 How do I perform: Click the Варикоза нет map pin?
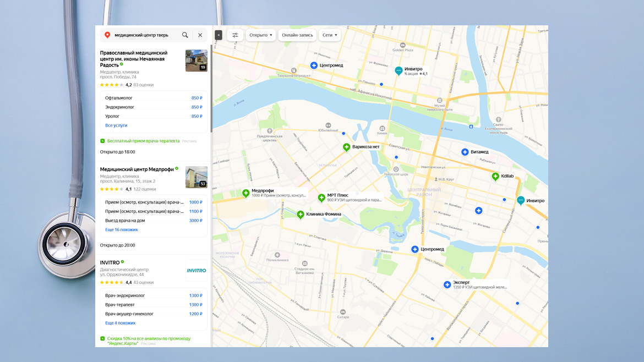(x=347, y=147)
